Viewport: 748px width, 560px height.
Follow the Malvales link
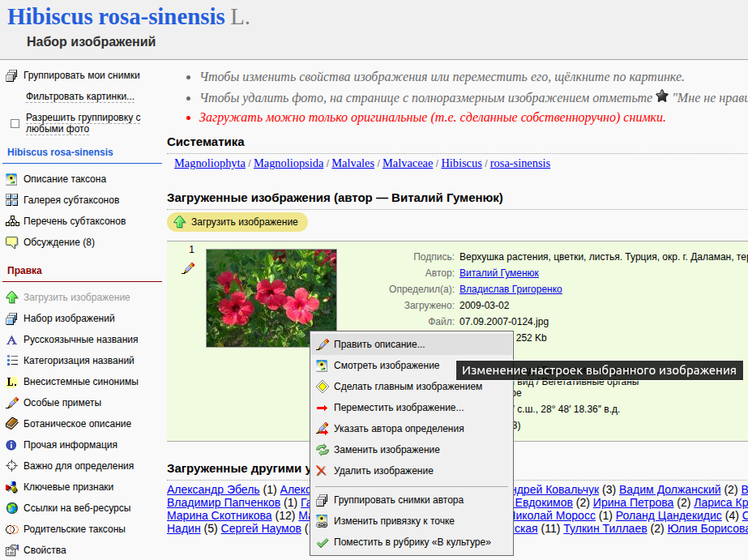[x=353, y=163]
